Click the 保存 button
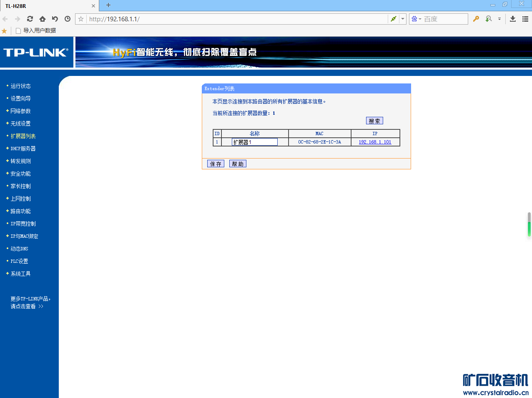Image resolution: width=532 pixels, height=398 pixels. (x=216, y=164)
